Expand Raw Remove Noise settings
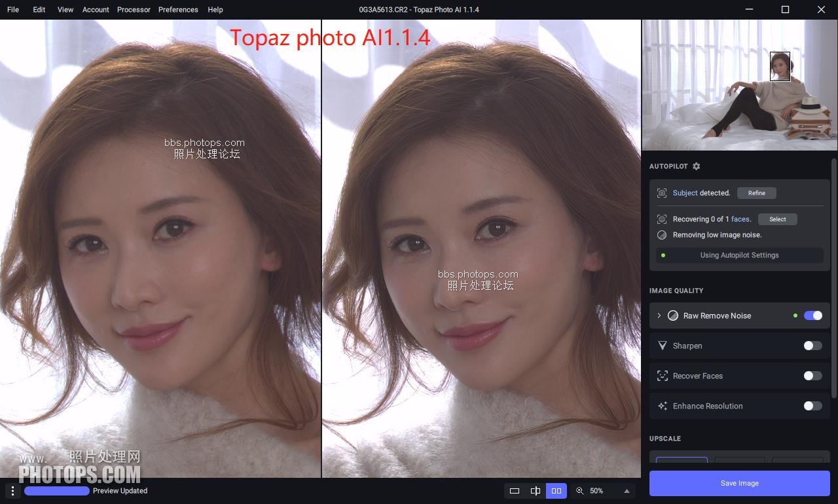 point(659,315)
